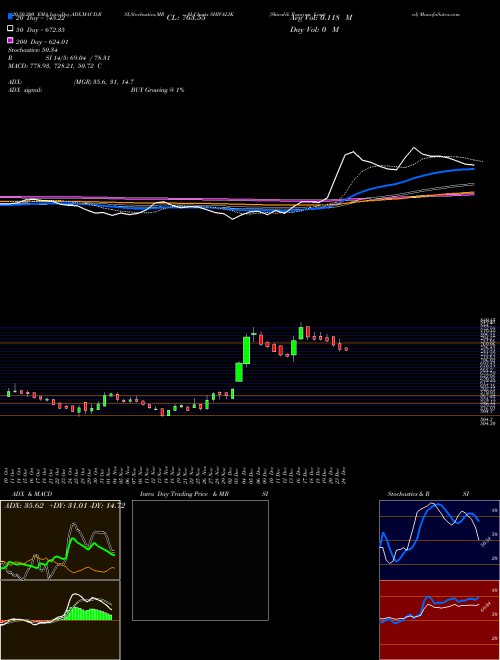Image resolution: width=500 pixels, height=660 pixels.
Task: Click the 'Stochastics: 59.34' reading
Action: [32, 50]
